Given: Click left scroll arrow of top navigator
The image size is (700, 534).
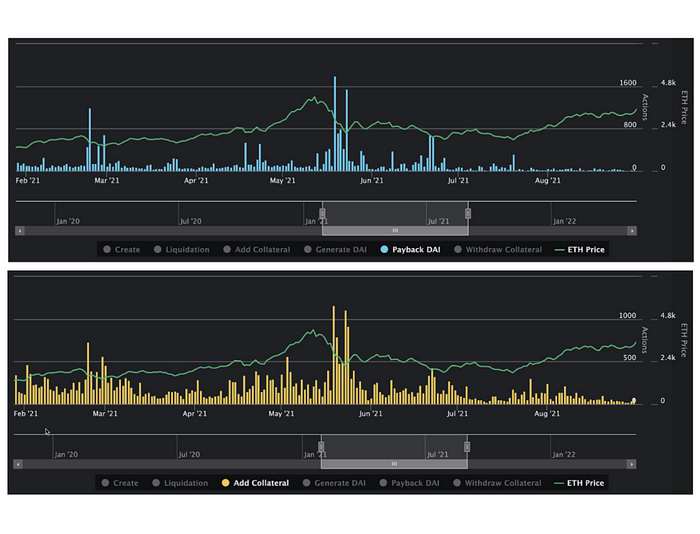Looking at the screenshot, I should (x=20, y=231).
